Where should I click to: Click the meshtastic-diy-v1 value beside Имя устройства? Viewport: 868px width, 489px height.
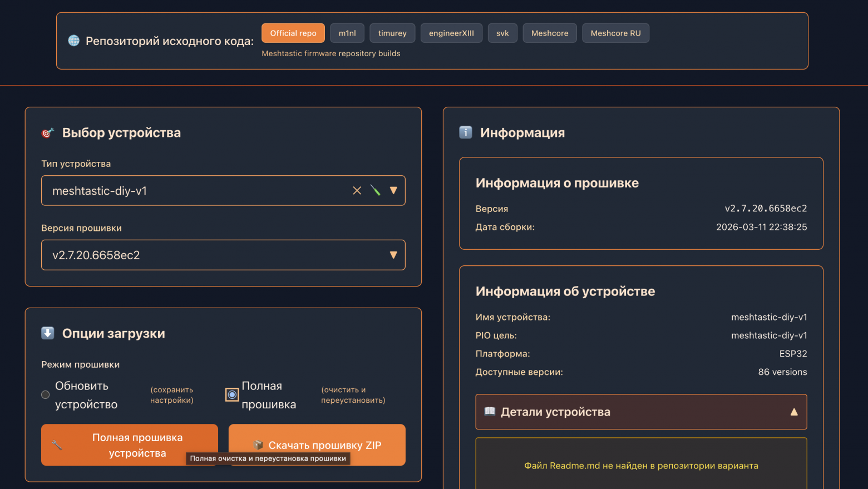coord(769,317)
